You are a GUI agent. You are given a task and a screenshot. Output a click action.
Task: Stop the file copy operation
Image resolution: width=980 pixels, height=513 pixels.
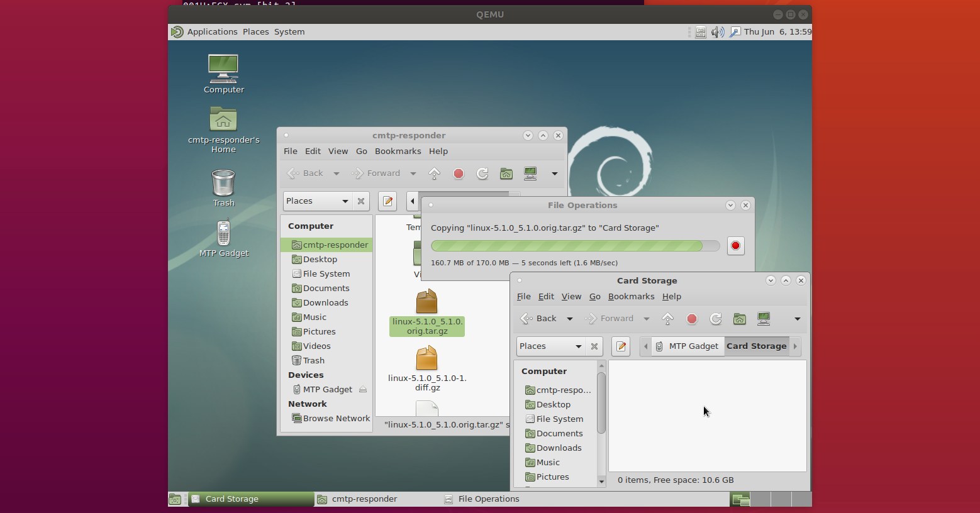coord(735,246)
